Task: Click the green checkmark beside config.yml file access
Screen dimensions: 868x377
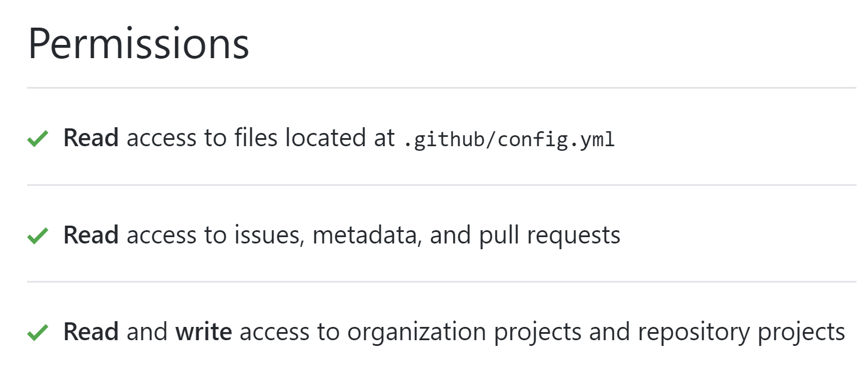Action: pyautogui.click(x=37, y=139)
